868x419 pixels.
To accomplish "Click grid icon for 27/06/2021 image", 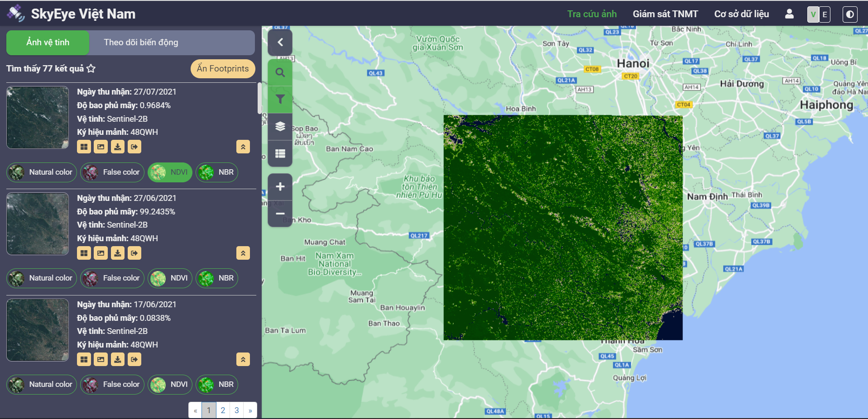I will 84,253.
